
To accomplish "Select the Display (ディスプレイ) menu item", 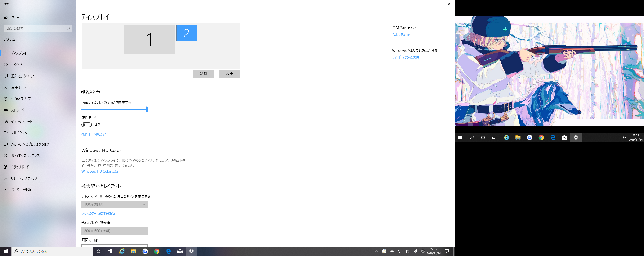I will point(19,53).
